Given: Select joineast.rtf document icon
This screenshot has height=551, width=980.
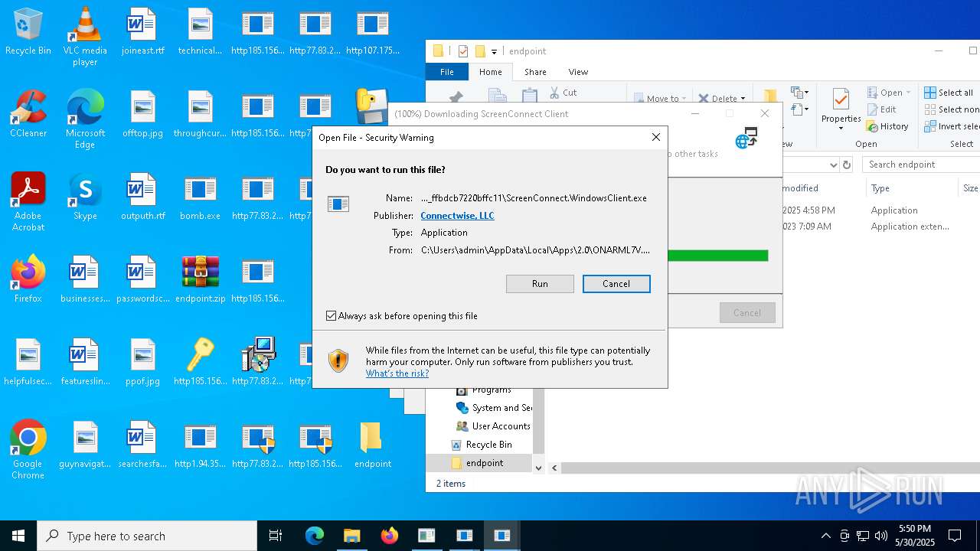Looking at the screenshot, I should pos(142,31).
